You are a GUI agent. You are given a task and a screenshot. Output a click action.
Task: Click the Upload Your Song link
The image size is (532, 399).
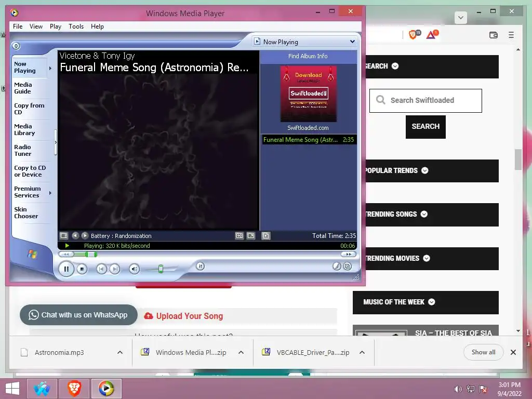click(x=183, y=316)
